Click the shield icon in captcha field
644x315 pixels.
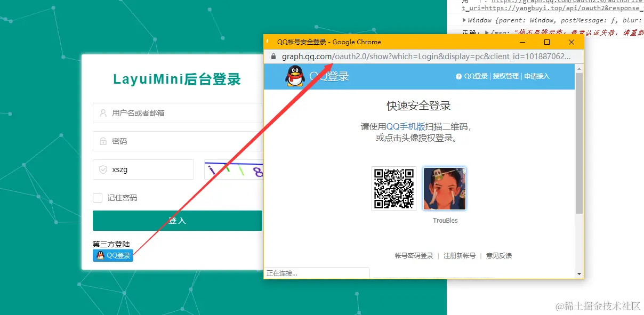click(103, 169)
